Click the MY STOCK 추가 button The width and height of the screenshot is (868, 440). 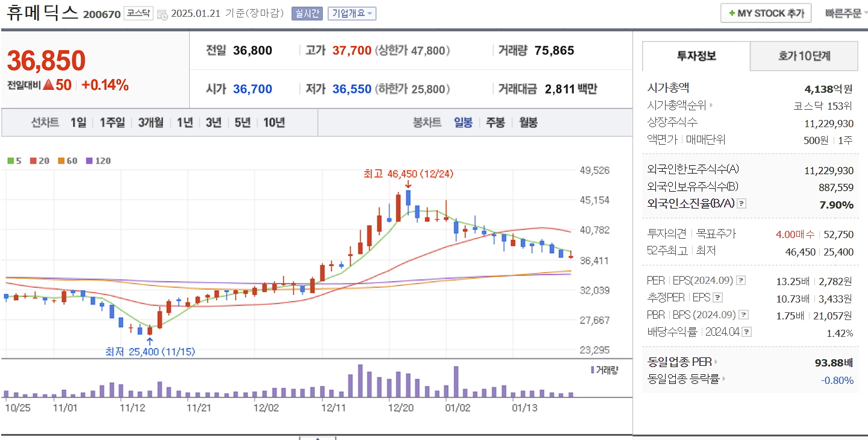[x=766, y=12]
